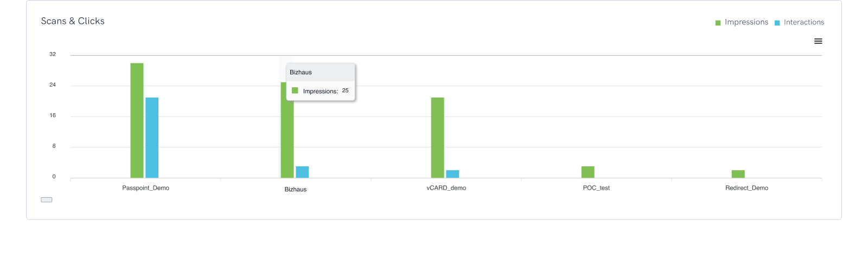The height and width of the screenshot is (272, 868).
Task: Click the Redirect_Demo axis label
Action: [746, 188]
